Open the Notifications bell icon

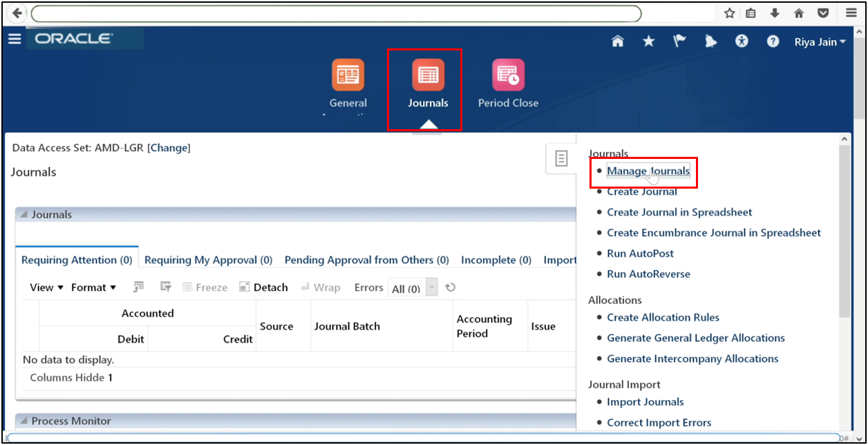(x=710, y=41)
